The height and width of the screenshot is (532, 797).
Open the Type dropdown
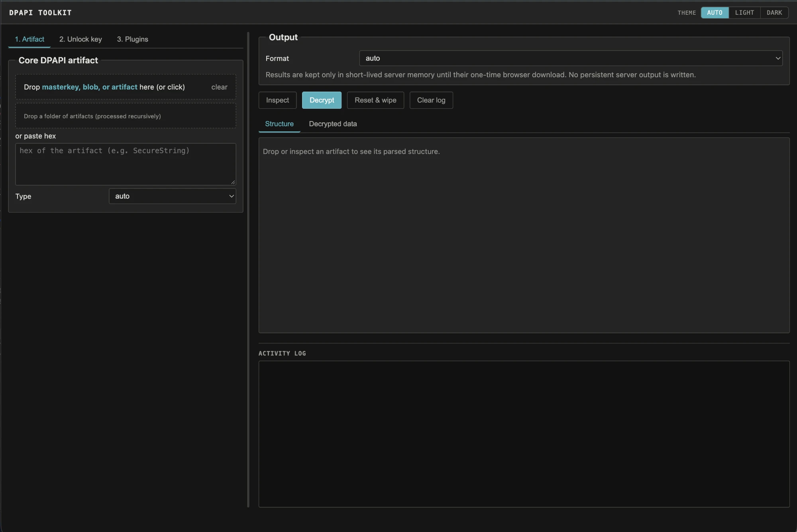pyautogui.click(x=172, y=196)
